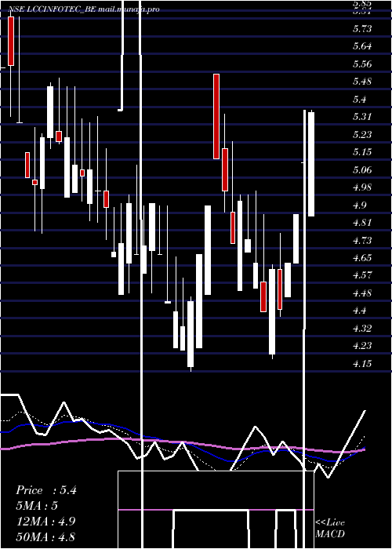392x549 pixels.
Task: Click the 4.73 price axis label
Action: (362, 241)
